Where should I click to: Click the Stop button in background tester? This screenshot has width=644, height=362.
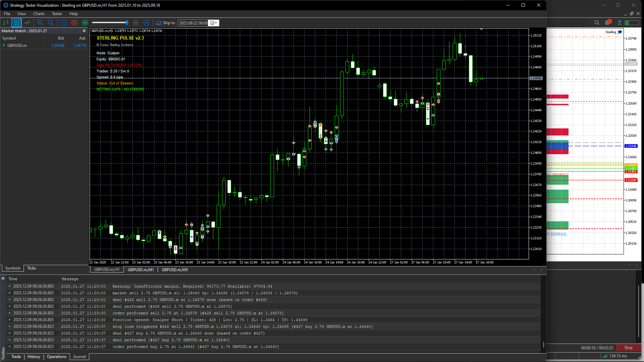pos(628,348)
